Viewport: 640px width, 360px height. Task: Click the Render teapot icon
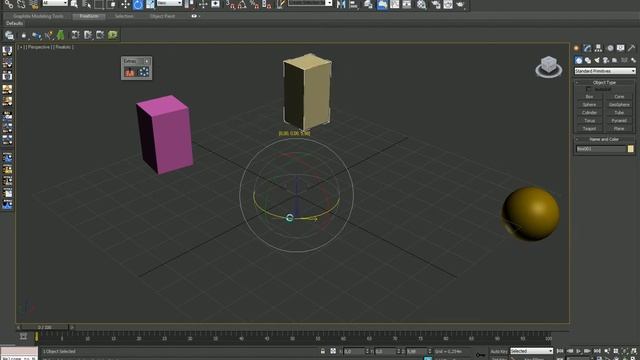460,4
